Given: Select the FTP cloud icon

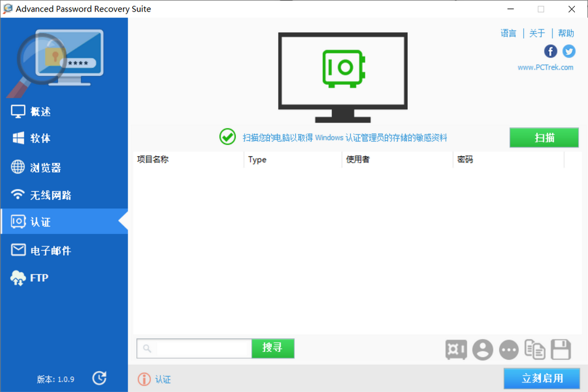Looking at the screenshot, I should click(x=18, y=278).
